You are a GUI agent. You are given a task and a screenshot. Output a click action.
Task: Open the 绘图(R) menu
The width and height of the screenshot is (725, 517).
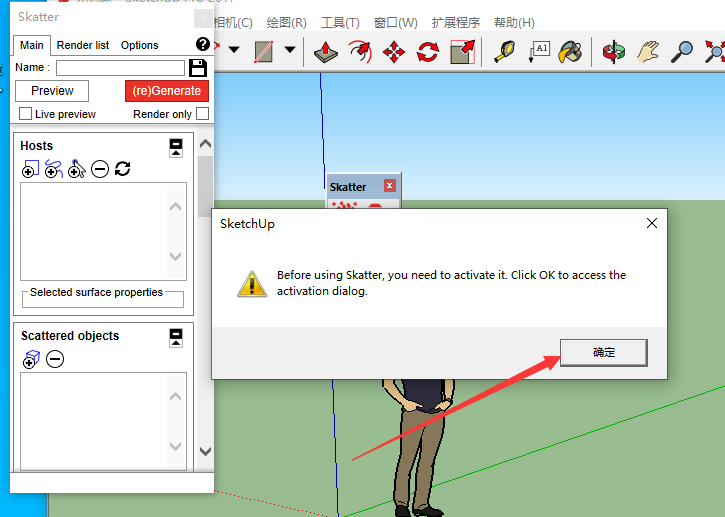click(287, 23)
